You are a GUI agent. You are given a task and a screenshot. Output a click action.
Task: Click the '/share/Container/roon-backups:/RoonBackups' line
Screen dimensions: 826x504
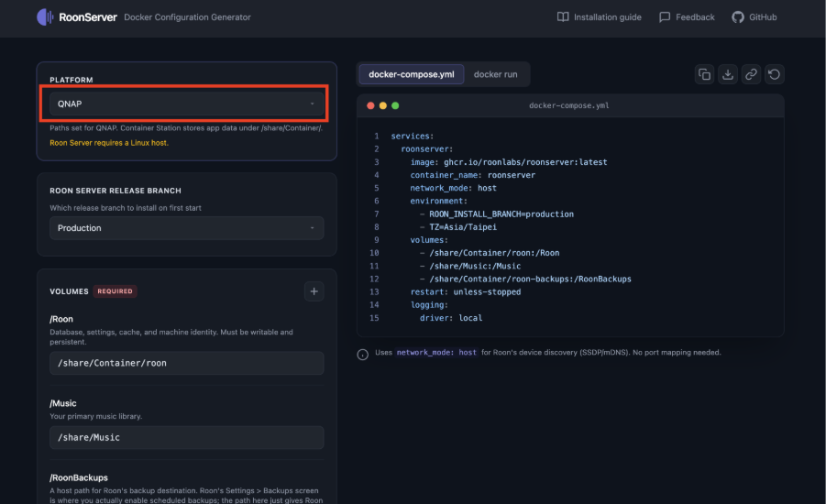[x=530, y=279]
